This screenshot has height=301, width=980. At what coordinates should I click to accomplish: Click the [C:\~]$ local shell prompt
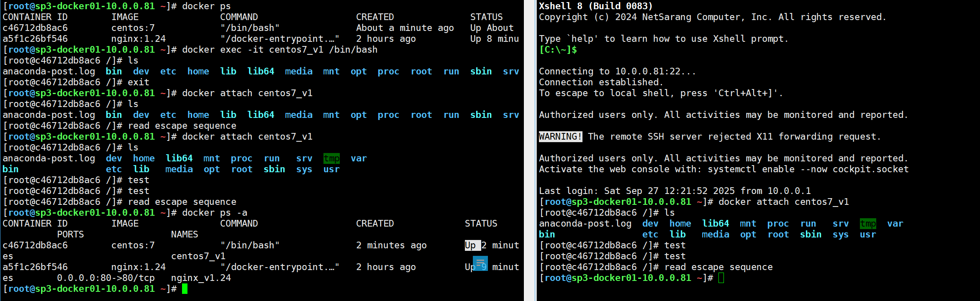click(x=558, y=50)
